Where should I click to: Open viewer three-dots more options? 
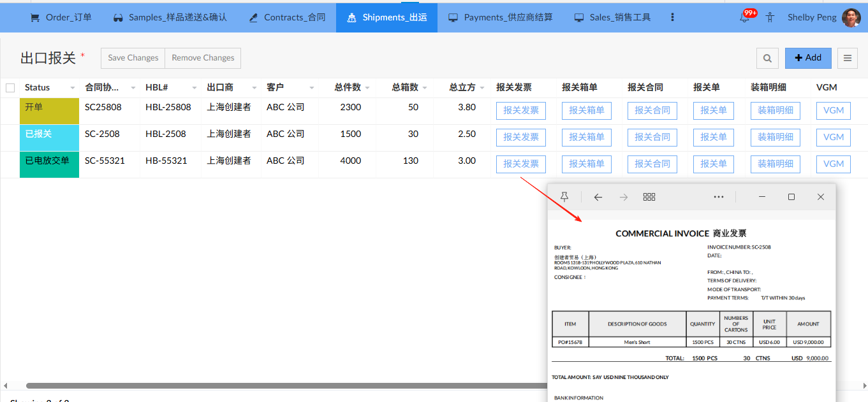pyautogui.click(x=719, y=197)
